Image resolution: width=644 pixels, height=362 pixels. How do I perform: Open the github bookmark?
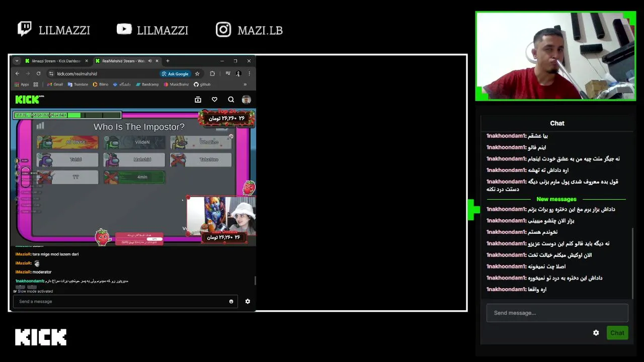[202, 84]
